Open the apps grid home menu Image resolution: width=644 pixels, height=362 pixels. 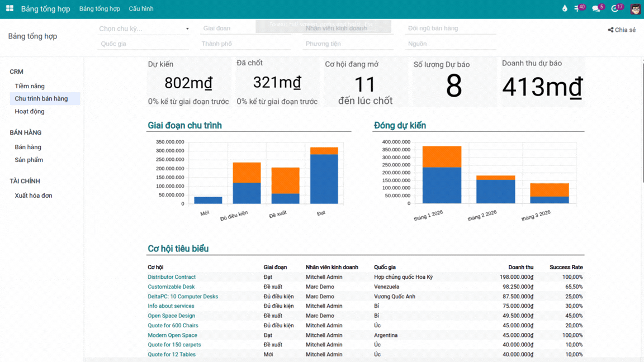[10, 8]
